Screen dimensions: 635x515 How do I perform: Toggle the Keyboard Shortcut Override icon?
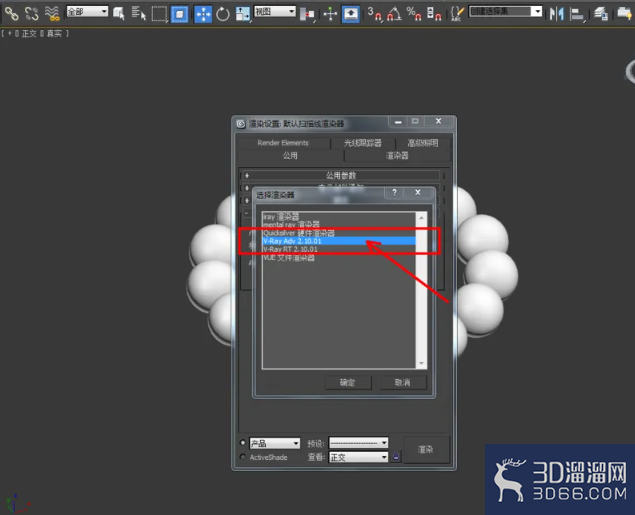pyautogui.click(x=351, y=14)
